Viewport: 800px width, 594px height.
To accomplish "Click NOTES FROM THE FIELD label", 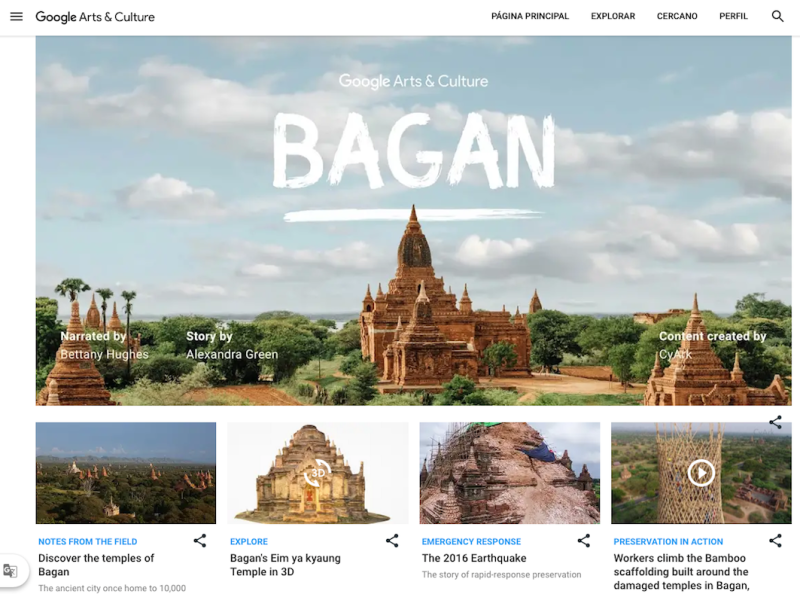I will click(88, 541).
